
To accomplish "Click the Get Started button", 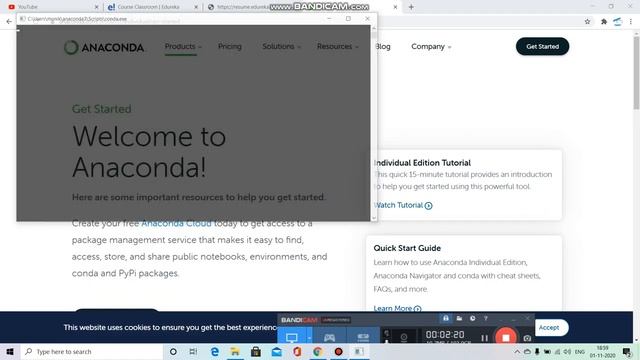I will [542, 47].
